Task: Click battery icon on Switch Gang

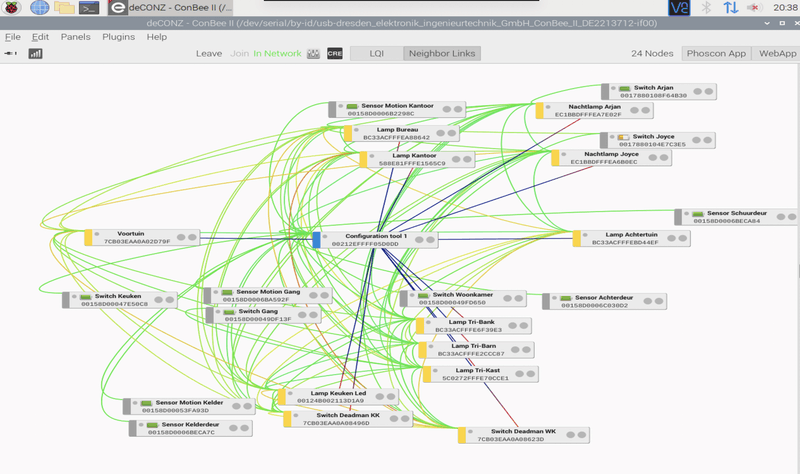Action: 229,312
